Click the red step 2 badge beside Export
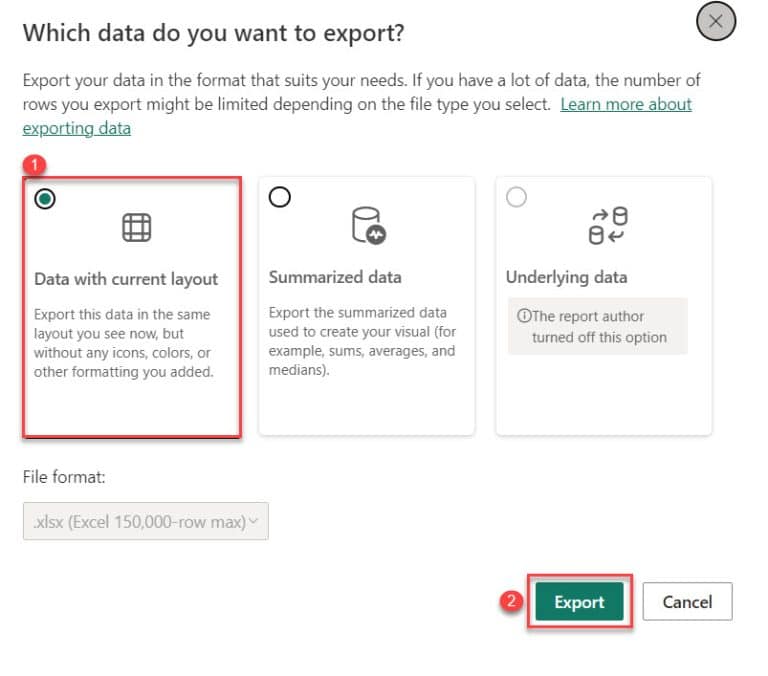This screenshot has width=768, height=676. coord(511,602)
